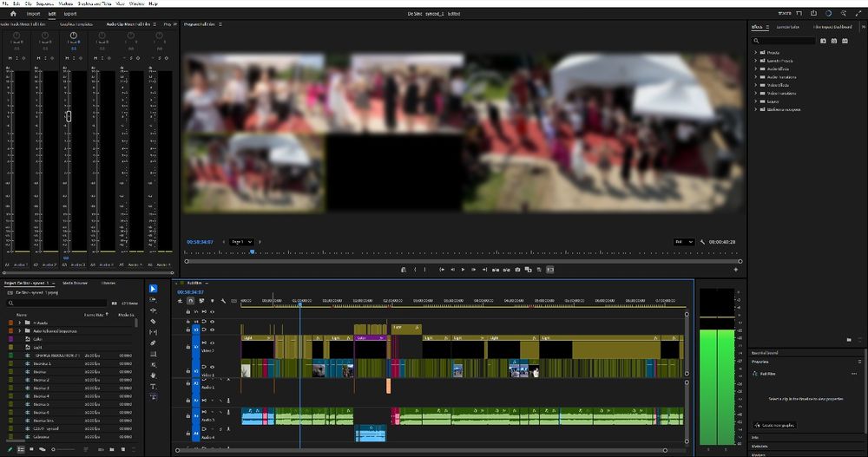
Task: Switch Project panel to List view
Action: [x=21, y=449]
